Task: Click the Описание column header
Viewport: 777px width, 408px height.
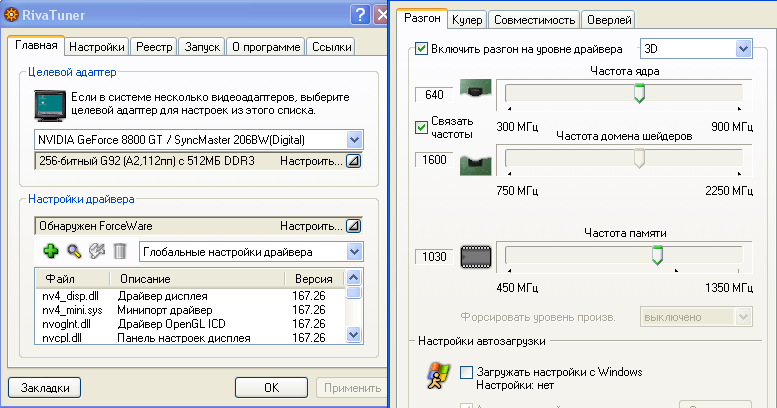Action: click(x=197, y=279)
